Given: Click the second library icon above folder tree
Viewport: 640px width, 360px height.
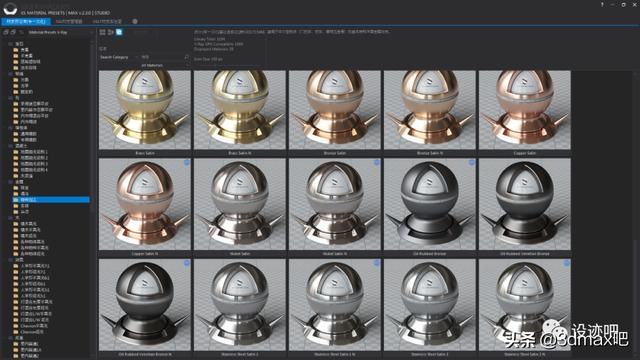Looking at the screenshot, I should pyautogui.click(x=13, y=32).
